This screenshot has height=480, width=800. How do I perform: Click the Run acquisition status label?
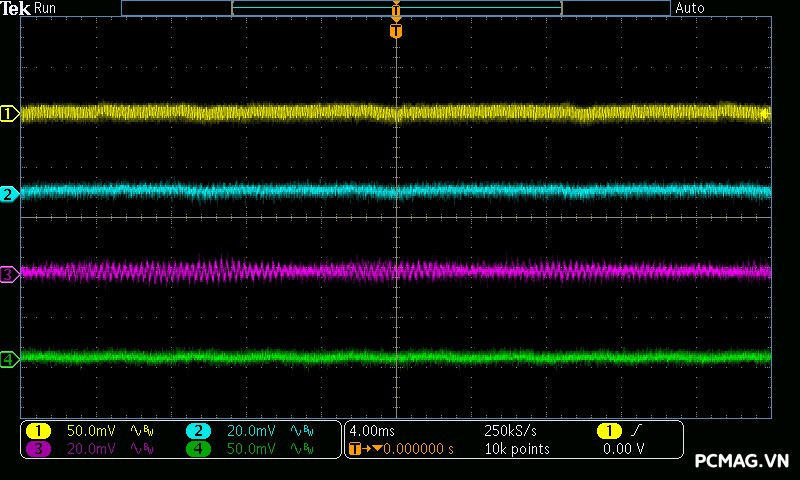(46, 8)
